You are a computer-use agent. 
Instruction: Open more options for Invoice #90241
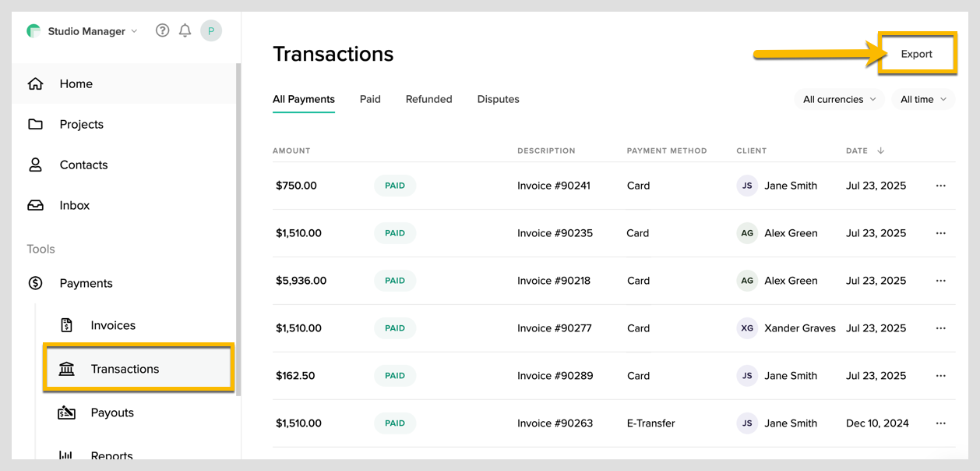click(940, 186)
